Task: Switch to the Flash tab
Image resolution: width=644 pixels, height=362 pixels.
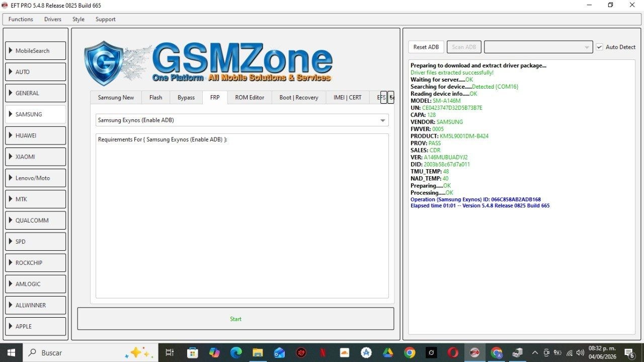Action: 156,98
